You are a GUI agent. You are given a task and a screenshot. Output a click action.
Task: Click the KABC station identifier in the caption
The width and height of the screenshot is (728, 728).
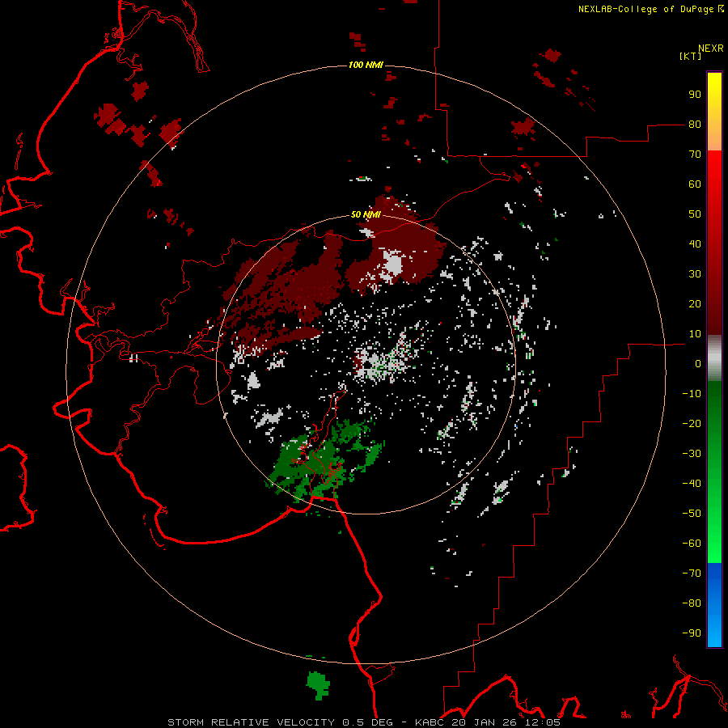pos(430,722)
